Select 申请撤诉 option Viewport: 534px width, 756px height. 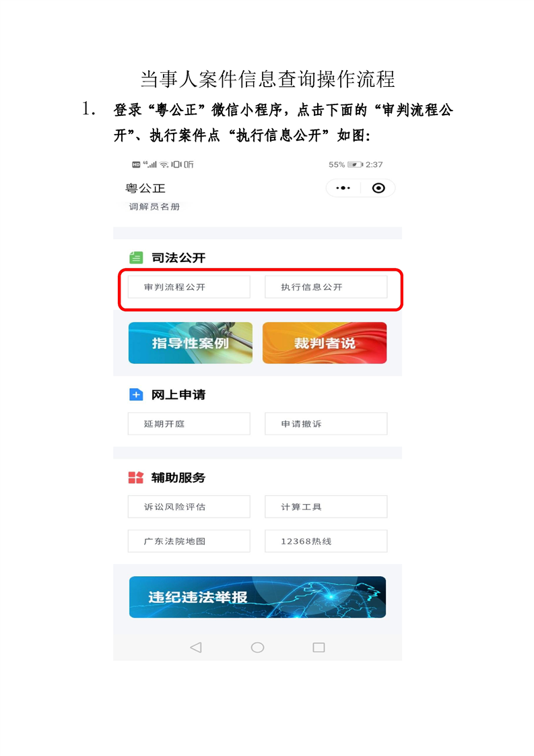[326, 424]
